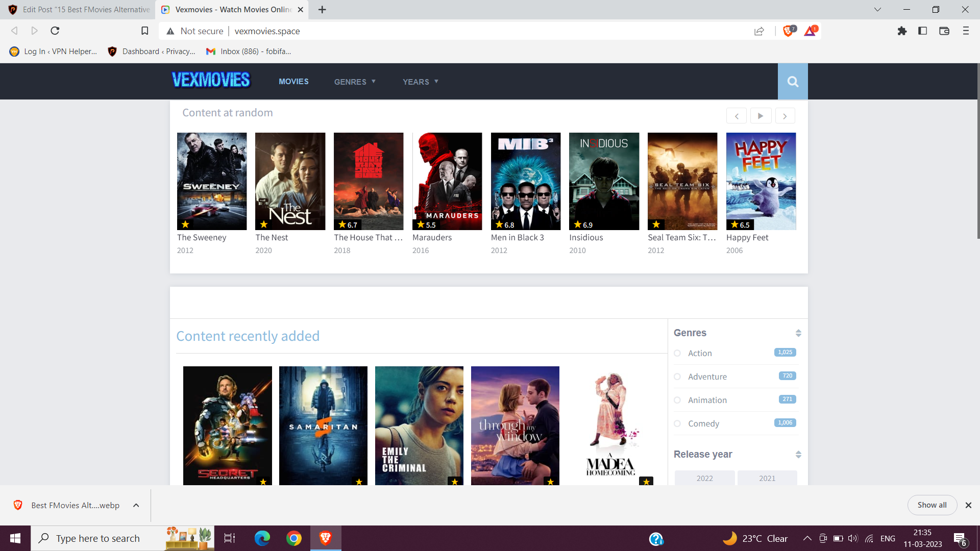Viewport: 980px width, 551px height.
Task: Open Samaritan movie poster
Action: [x=323, y=425]
